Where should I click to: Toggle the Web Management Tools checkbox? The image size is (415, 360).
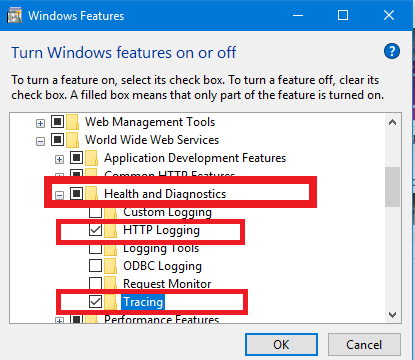pyautogui.click(x=57, y=121)
